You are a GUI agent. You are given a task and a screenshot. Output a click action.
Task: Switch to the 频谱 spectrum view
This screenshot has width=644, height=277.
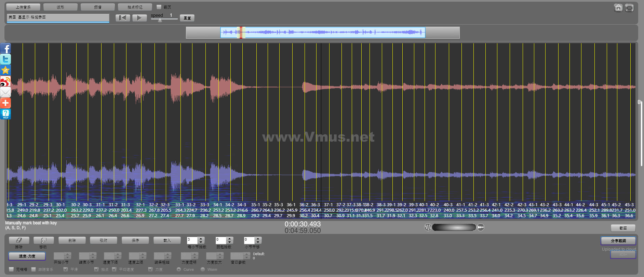click(98, 7)
